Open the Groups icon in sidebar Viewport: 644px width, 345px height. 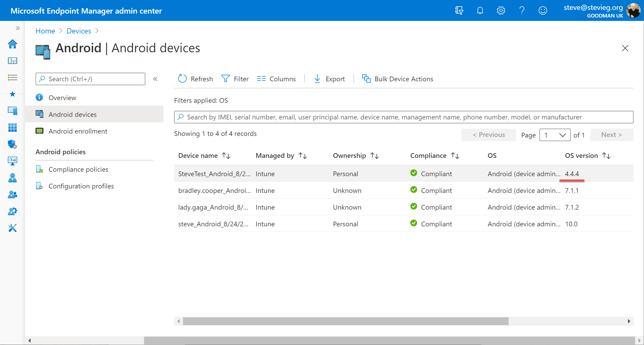click(x=12, y=194)
